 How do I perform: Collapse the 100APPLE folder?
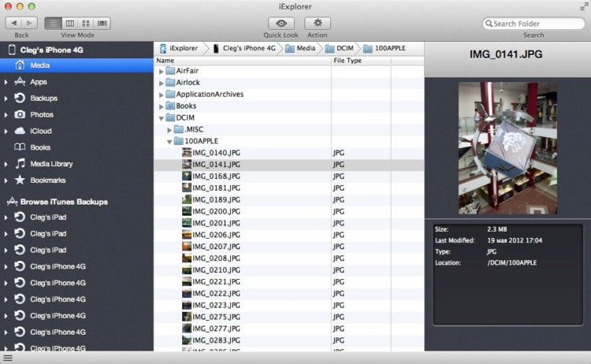169,142
